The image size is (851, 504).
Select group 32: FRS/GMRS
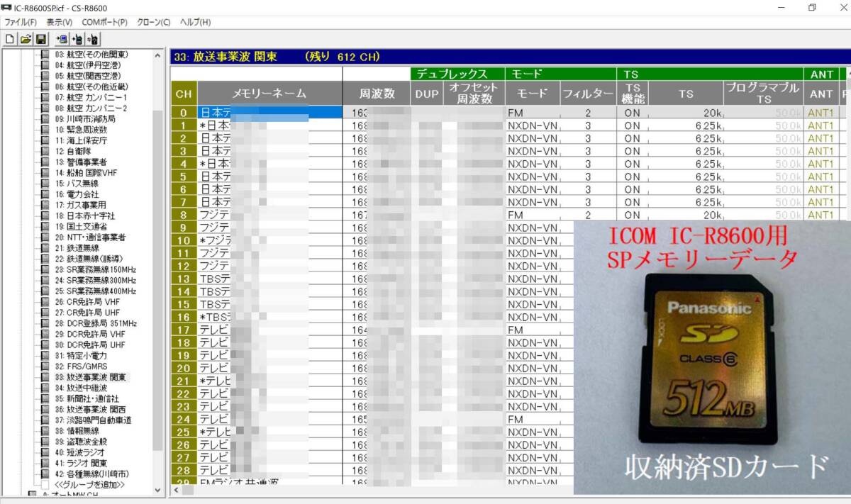pyautogui.click(x=82, y=366)
